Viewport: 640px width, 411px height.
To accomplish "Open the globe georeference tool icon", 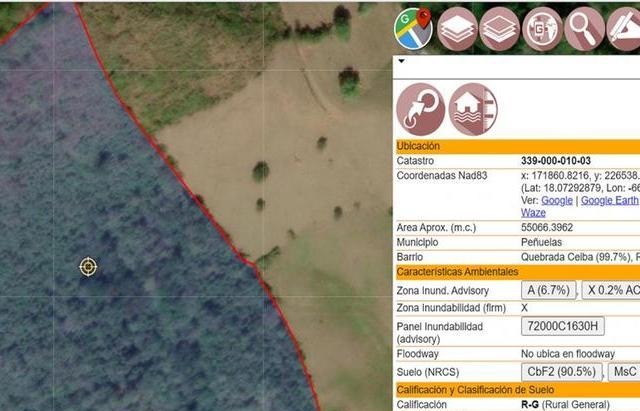I will click(x=542, y=29).
